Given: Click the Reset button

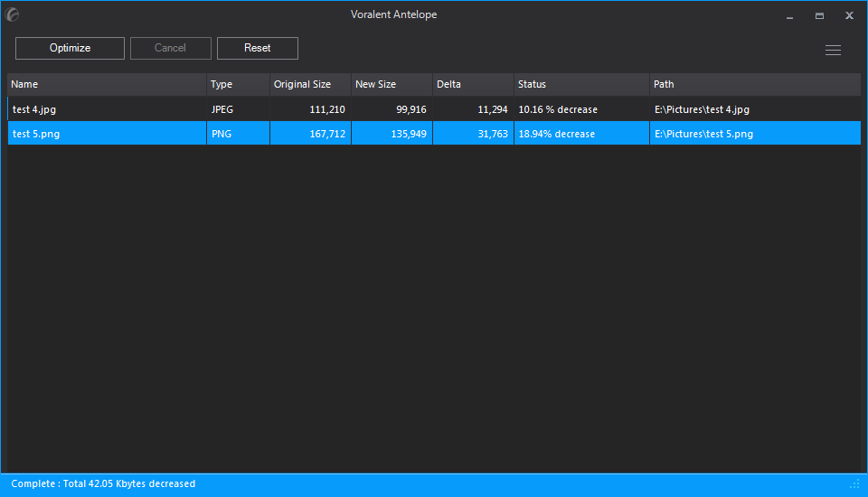Looking at the screenshot, I should (x=258, y=48).
